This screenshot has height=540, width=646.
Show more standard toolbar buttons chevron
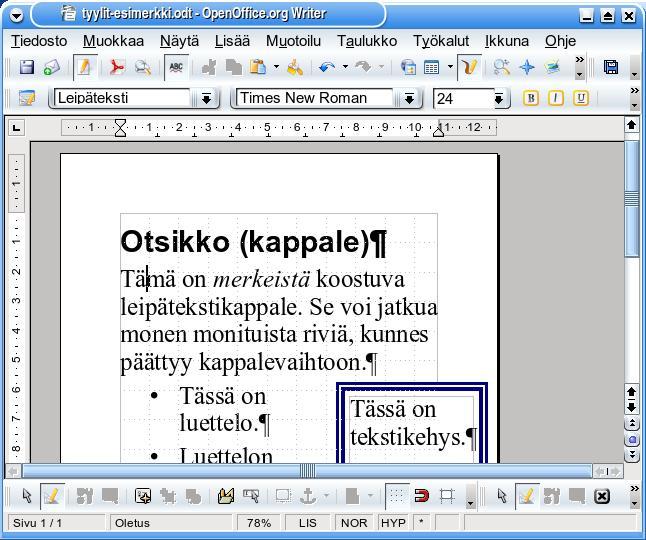[580, 60]
